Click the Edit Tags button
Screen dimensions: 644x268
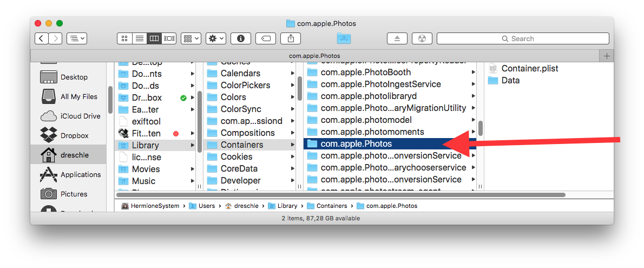click(266, 38)
